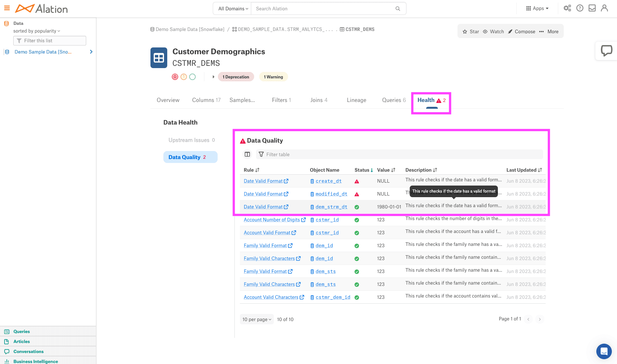Open the user profile icon
This screenshot has width=617, height=364.
604,8
